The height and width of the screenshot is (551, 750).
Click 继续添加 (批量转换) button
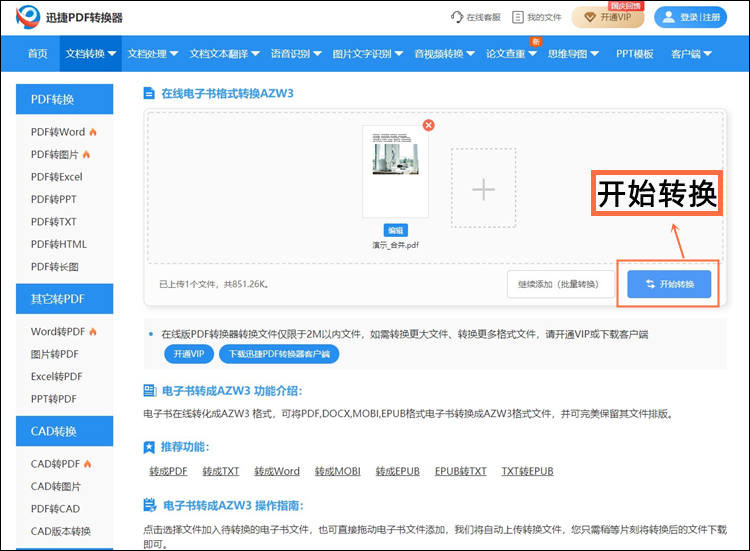click(x=559, y=284)
